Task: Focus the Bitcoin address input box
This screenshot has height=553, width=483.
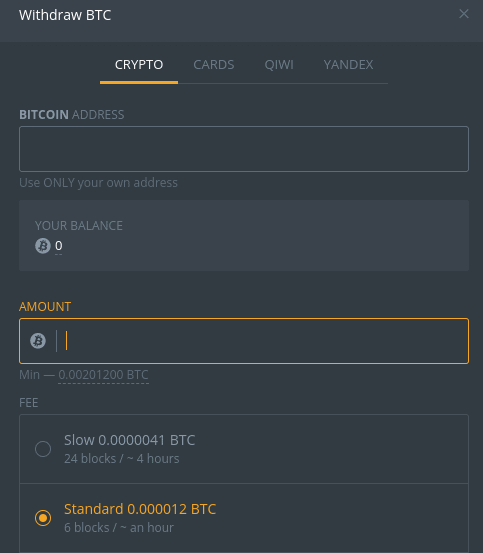Action: click(x=244, y=149)
